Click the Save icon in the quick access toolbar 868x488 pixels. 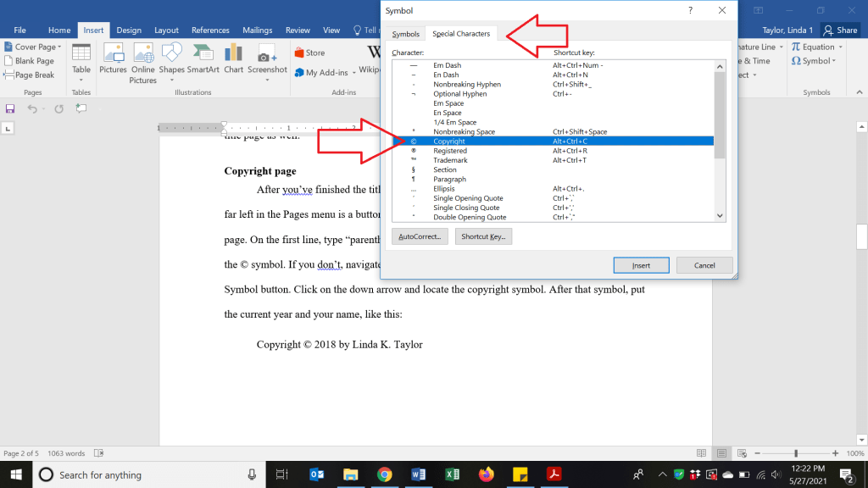coord(10,108)
